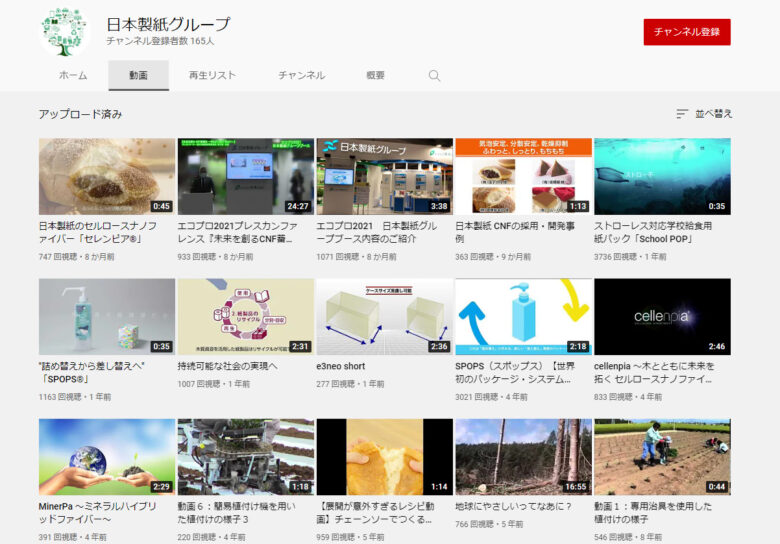Screen dimensions: 780x544
Task: Play the underwater School POP thumbnail
Action: point(662,177)
